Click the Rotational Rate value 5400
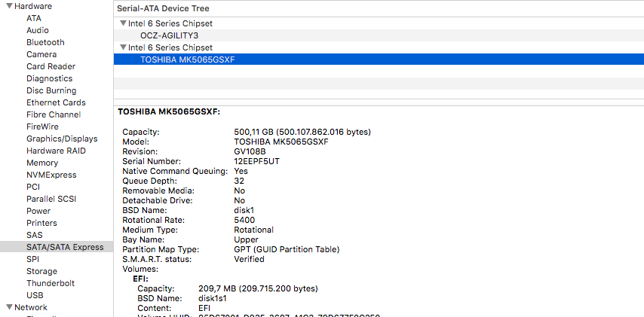 click(244, 220)
